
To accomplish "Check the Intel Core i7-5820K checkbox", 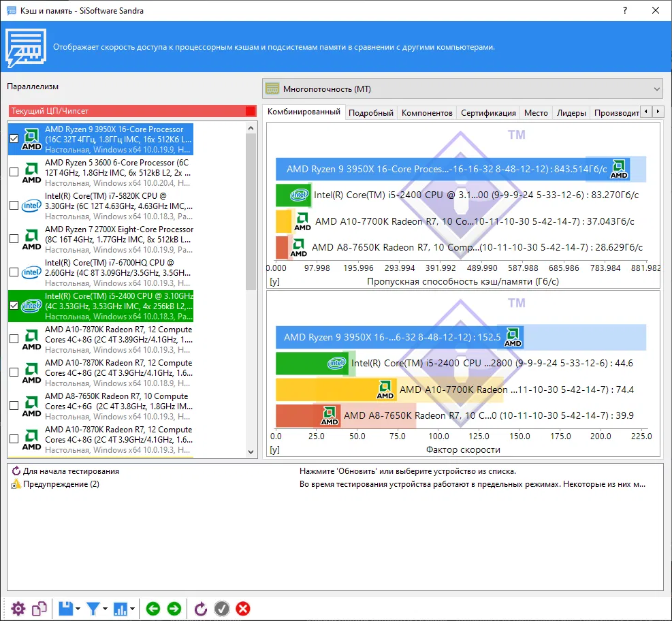I will [x=14, y=205].
